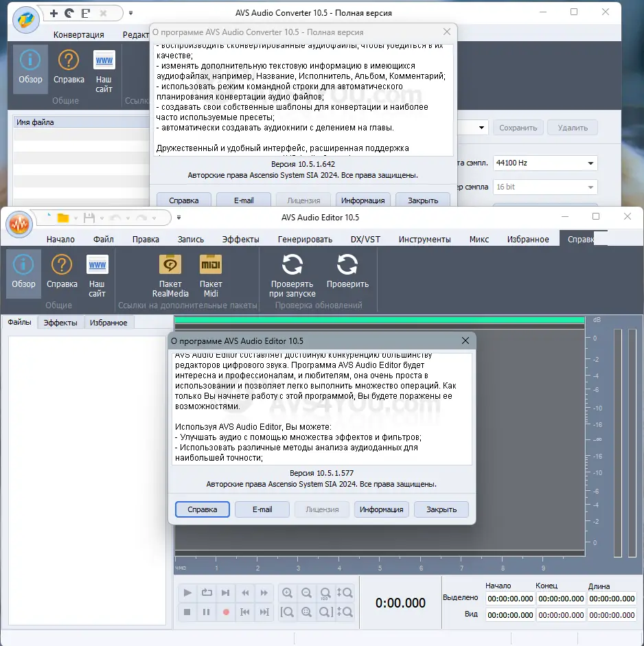Open Наш сайт in Audio Converter ribbon
The height and width of the screenshot is (646, 644).
point(104,71)
